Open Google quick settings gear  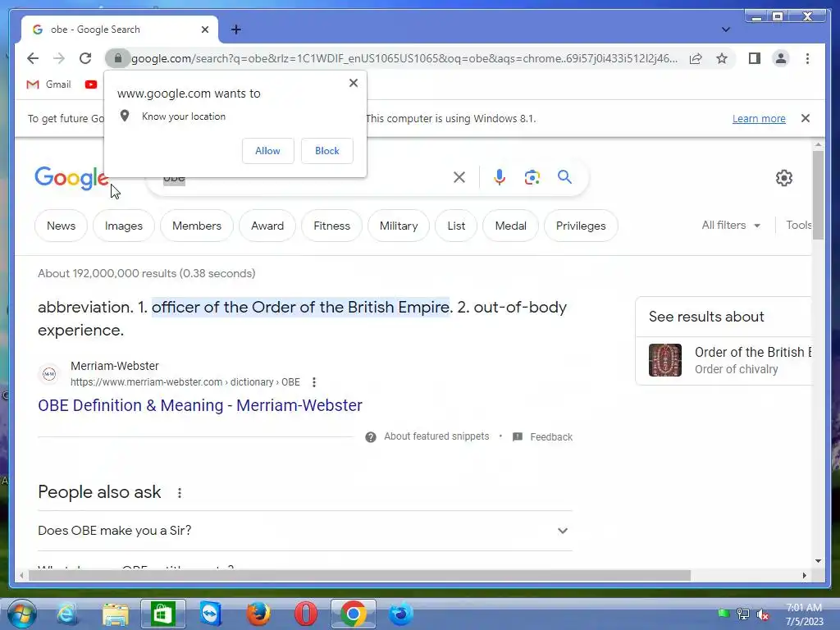pyautogui.click(x=783, y=178)
